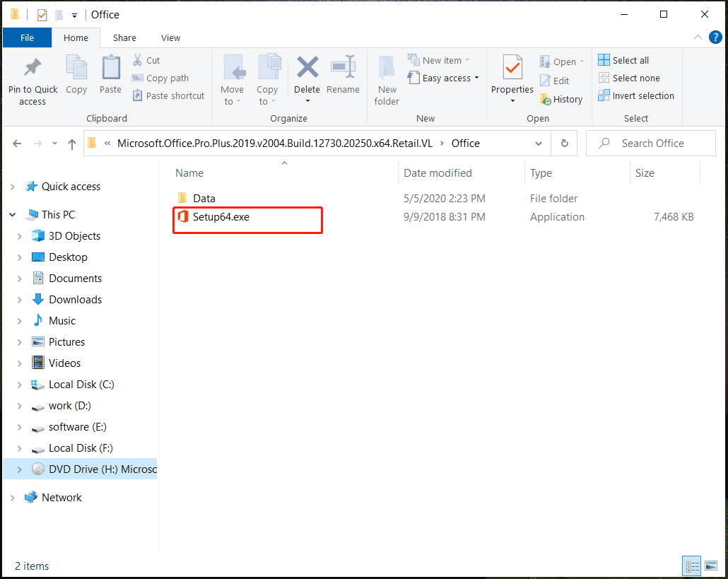728x579 pixels.
Task: Click the Paste icon on the ribbon
Action: tap(110, 78)
